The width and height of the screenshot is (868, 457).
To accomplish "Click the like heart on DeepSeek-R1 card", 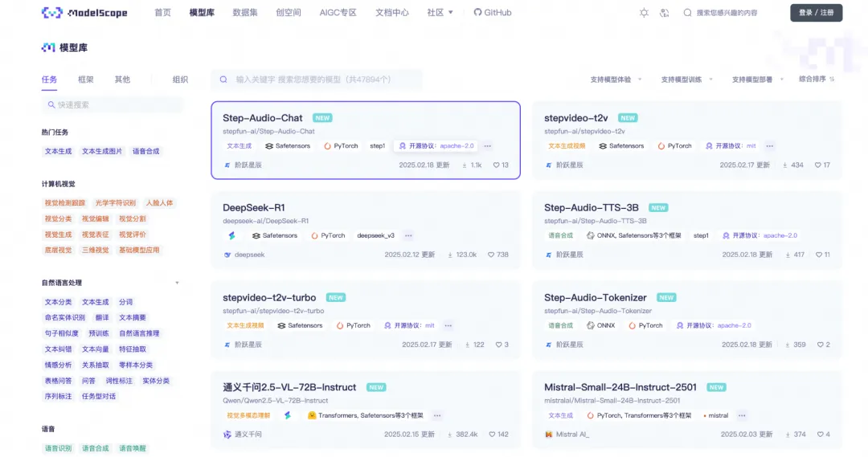I will pos(491,255).
